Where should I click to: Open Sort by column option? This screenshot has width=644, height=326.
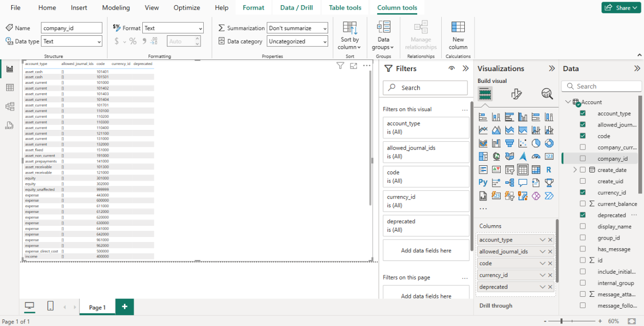coord(350,35)
